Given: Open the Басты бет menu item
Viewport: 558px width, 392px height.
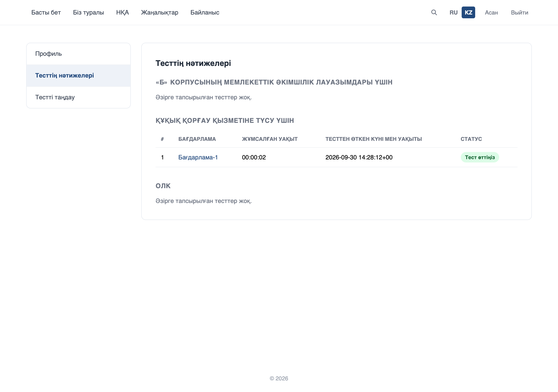Looking at the screenshot, I should point(46,12).
